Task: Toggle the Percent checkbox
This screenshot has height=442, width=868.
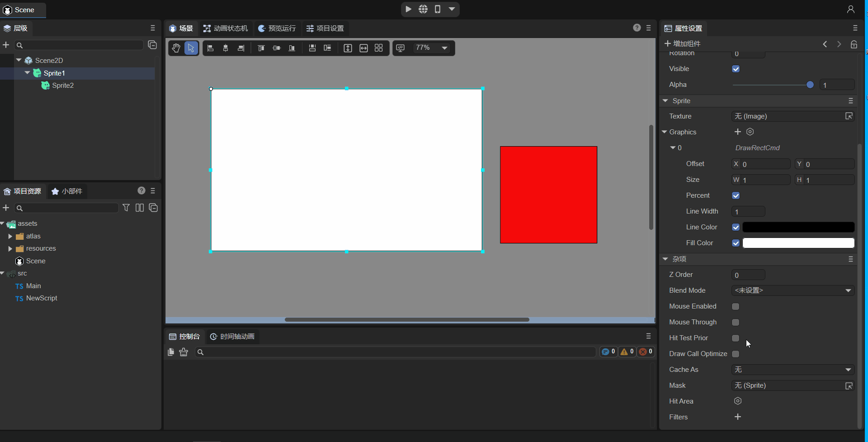Action: (736, 195)
